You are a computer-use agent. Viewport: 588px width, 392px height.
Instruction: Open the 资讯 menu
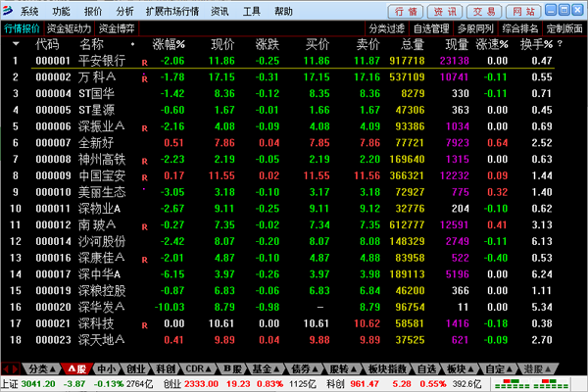(x=220, y=12)
